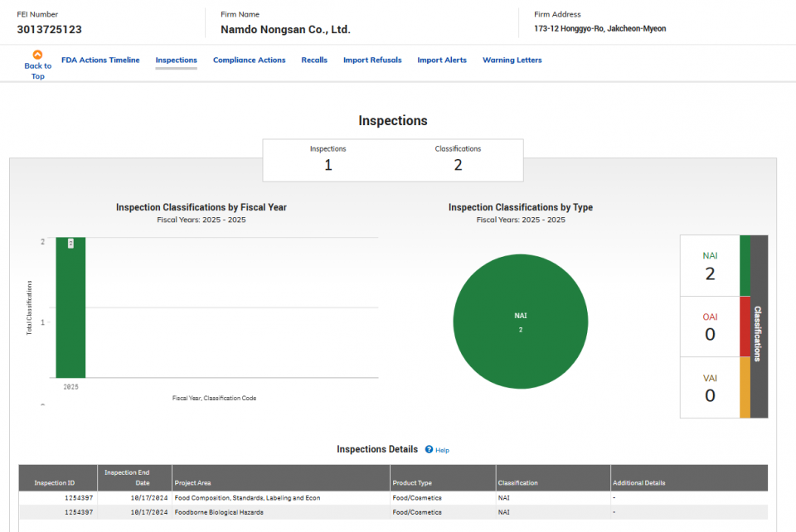The image size is (796, 532).
Task: Click the green 2025 bar in the chart
Action: [x=70, y=307]
